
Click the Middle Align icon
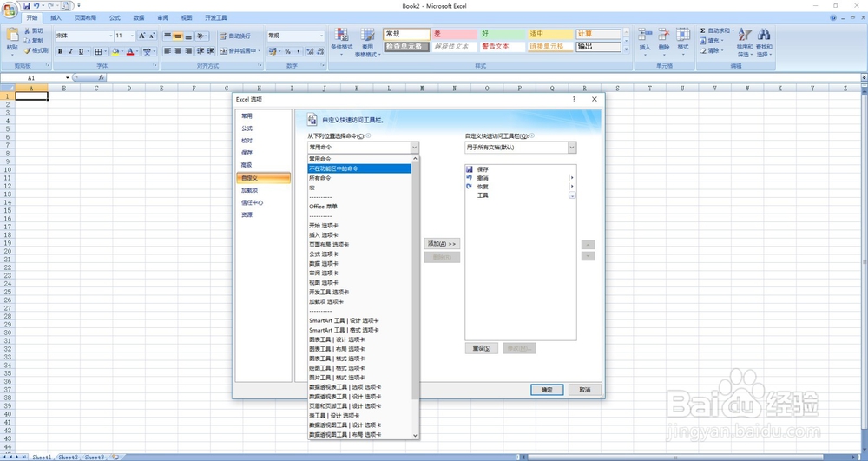178,36
